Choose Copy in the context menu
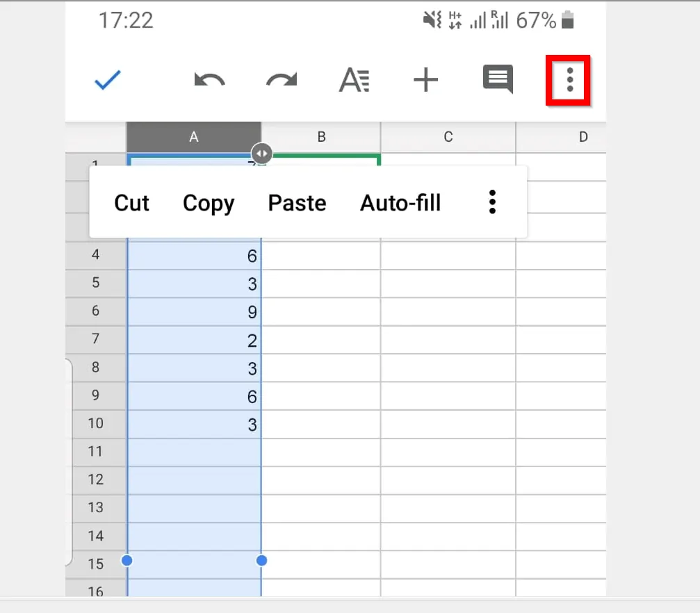 [x=208, y=203]
